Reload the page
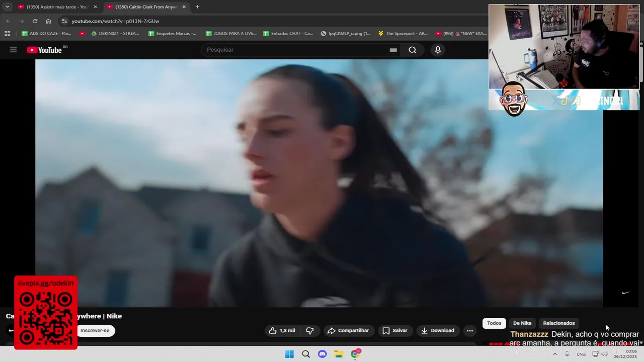Viewport: 644px width, 362px height. (35, 21)
